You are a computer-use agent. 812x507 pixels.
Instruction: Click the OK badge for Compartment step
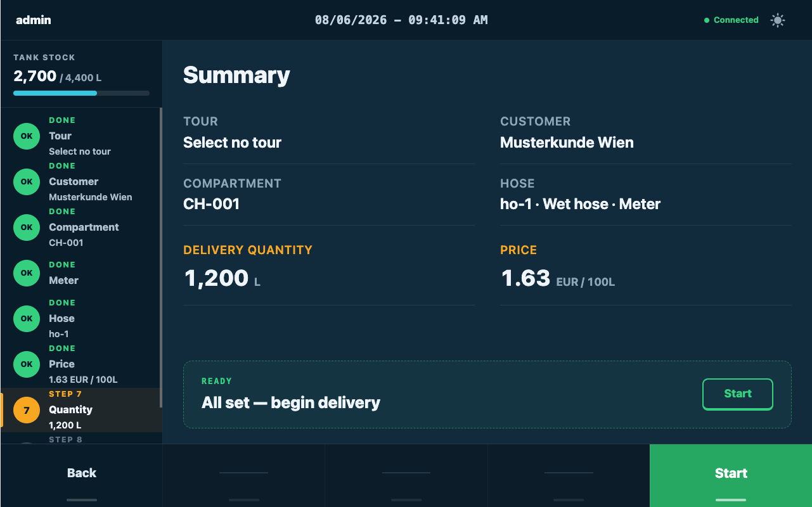point(27,228)
